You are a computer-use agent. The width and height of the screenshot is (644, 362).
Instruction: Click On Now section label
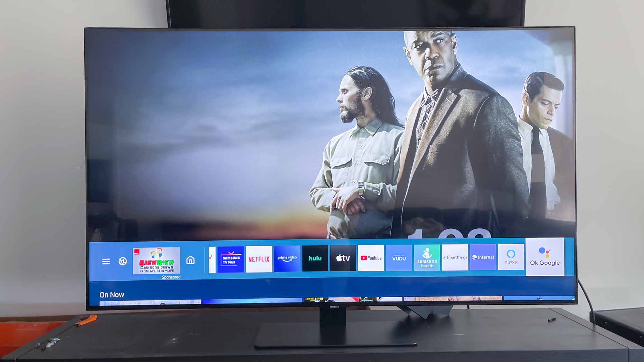click(113, 295)
